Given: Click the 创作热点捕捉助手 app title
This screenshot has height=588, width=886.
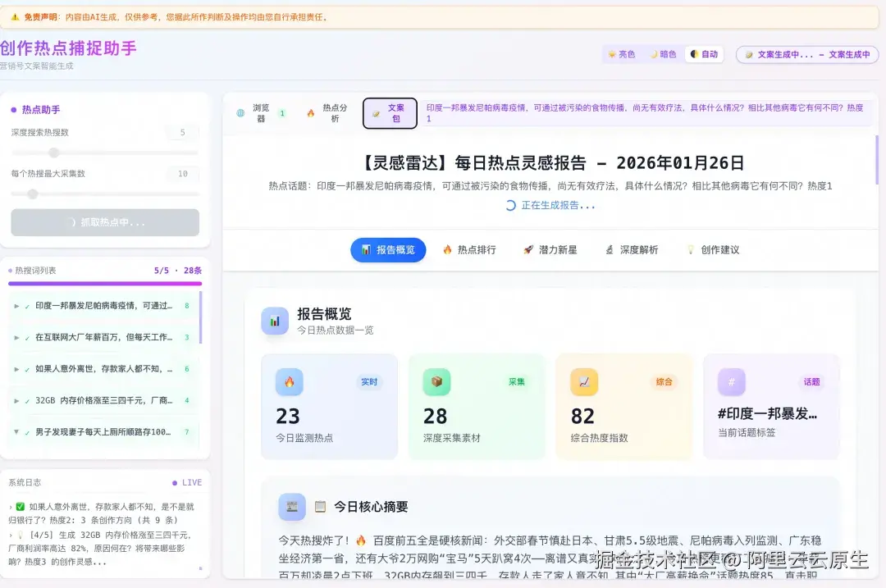Looking at the screenshot, I should tap(68, 48).
